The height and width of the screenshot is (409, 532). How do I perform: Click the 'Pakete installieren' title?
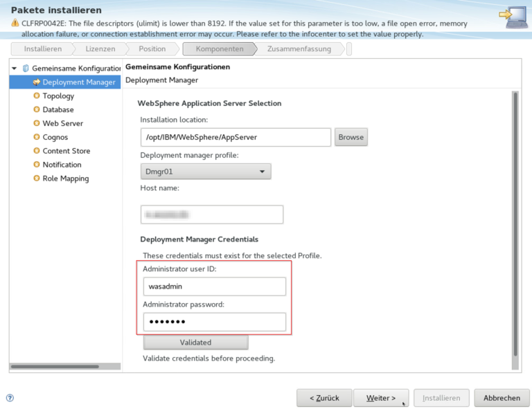[56, 10]
